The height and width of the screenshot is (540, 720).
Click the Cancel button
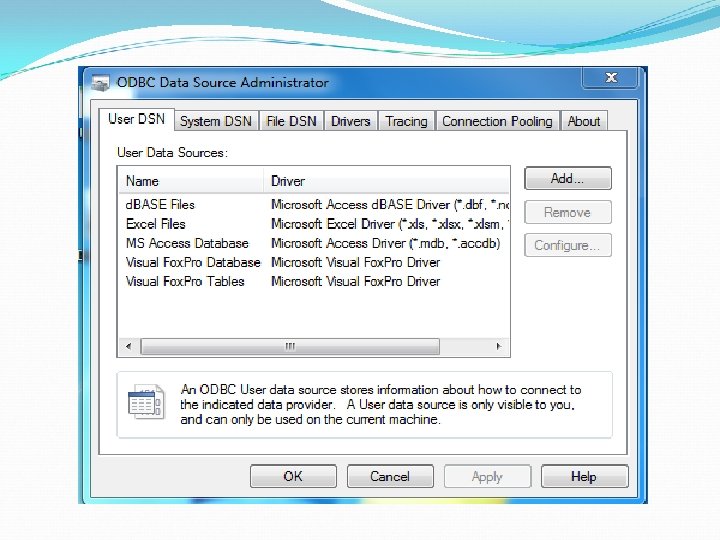point(390,476)
